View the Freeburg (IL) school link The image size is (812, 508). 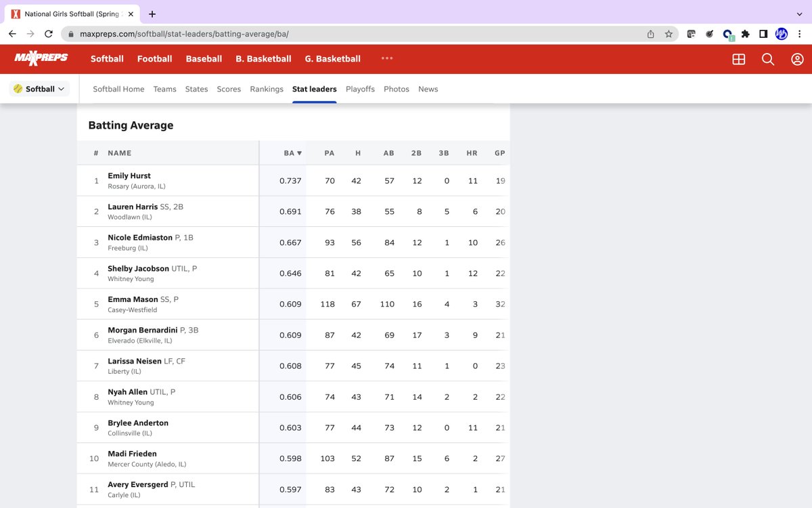(x=129, y=247)
